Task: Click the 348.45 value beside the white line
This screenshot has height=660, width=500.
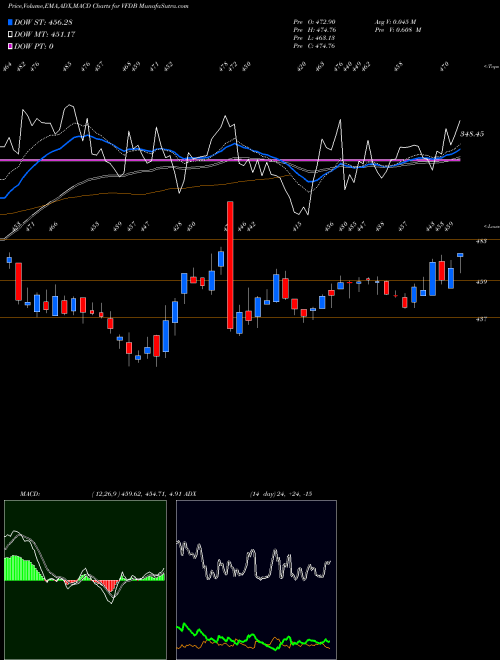Action: click(472, 134)
